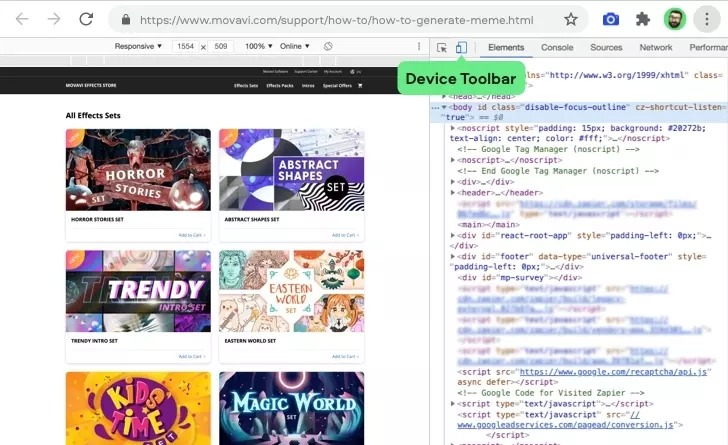Open the Kids Time set thumbnail

[x=138, y=408]
